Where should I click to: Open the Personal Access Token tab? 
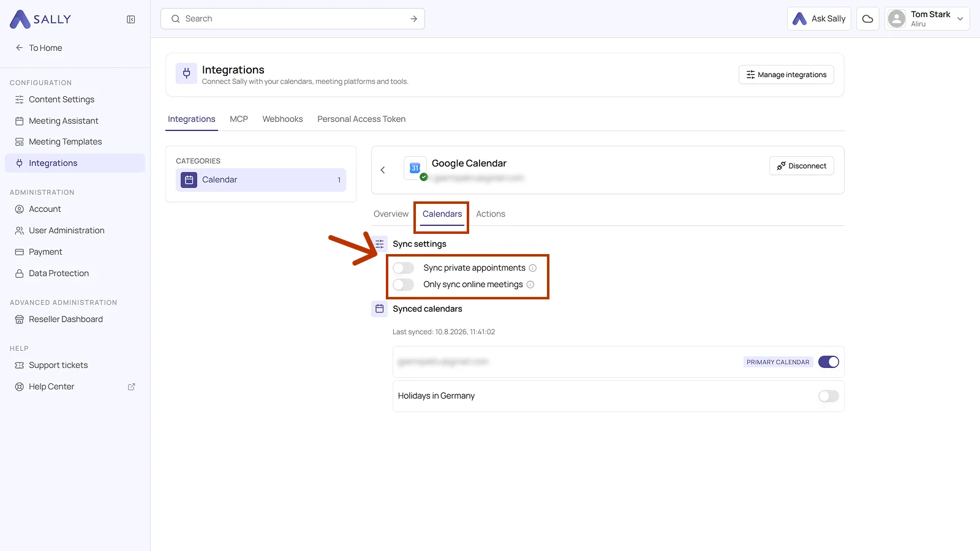point(361,119)
